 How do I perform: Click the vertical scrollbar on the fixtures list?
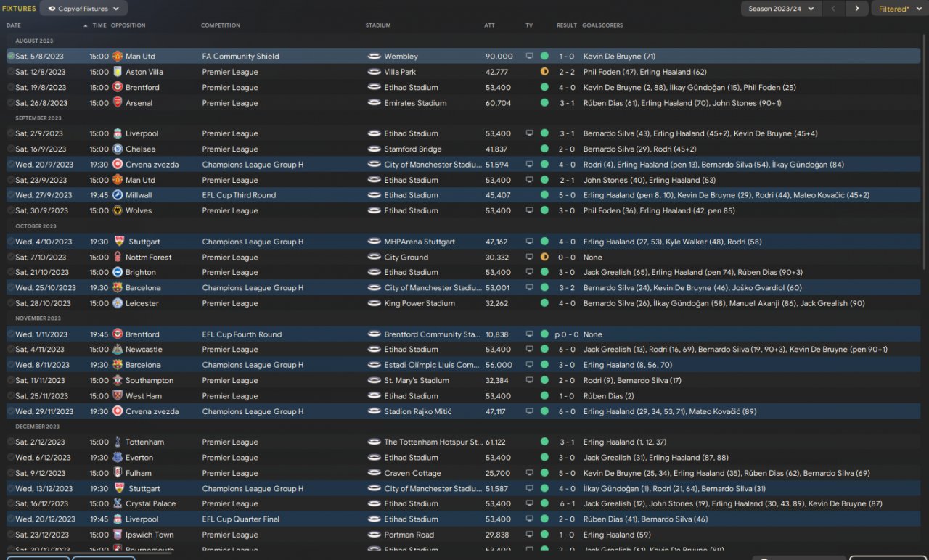(x=925, y=145)
